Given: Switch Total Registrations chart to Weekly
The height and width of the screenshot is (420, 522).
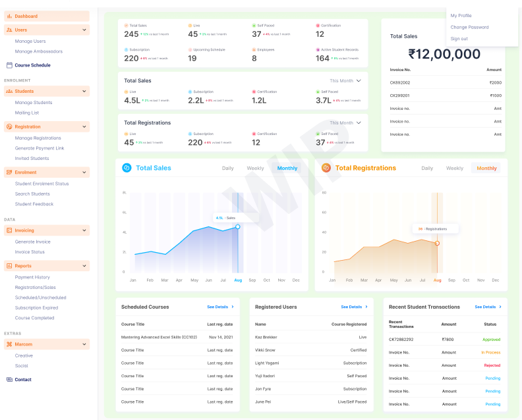Looking at the screenshot, I should pyautogui.click(x=454, y=169).
